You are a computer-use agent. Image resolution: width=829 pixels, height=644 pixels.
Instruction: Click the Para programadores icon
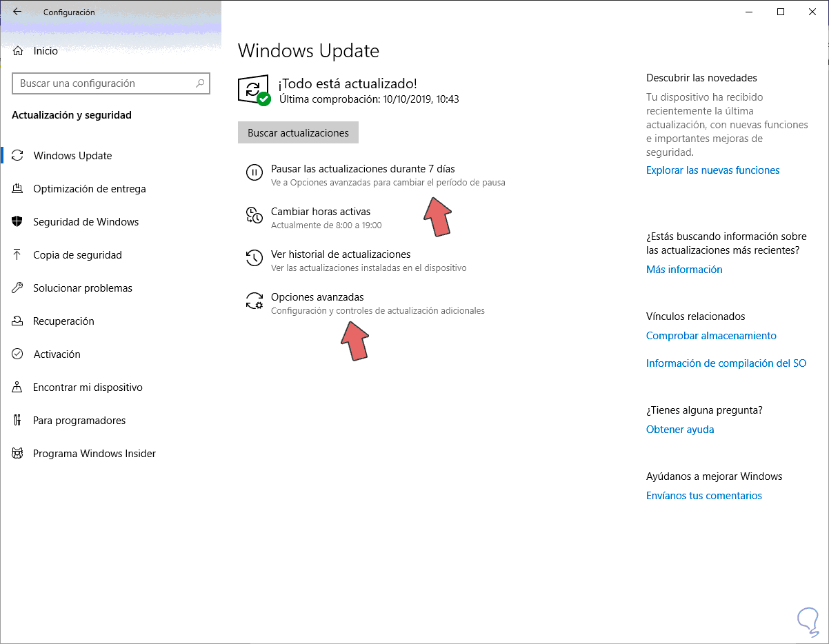click(x=18, y=421)
